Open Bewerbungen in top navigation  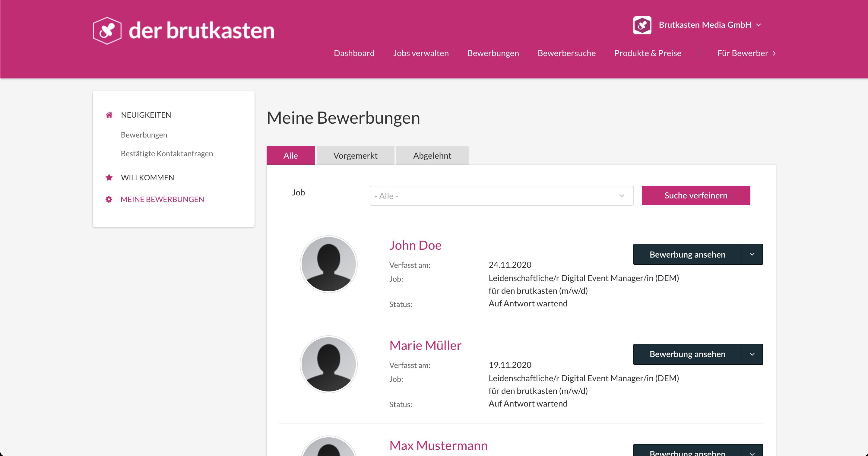[493, 53]
